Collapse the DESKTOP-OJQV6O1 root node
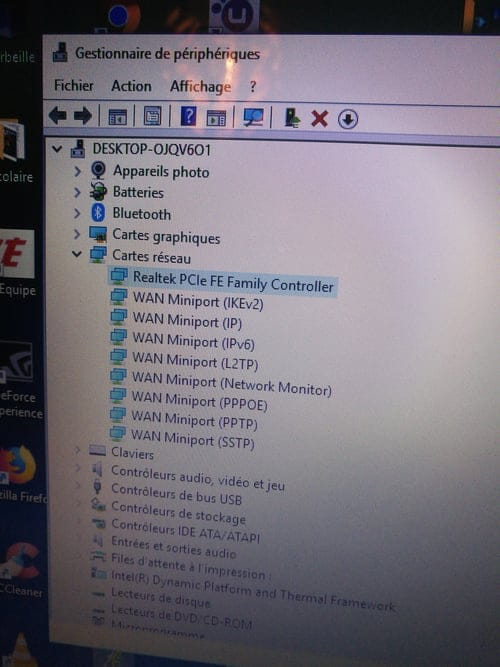The height and width of the screenshot is (667, 500). (57, 149)
